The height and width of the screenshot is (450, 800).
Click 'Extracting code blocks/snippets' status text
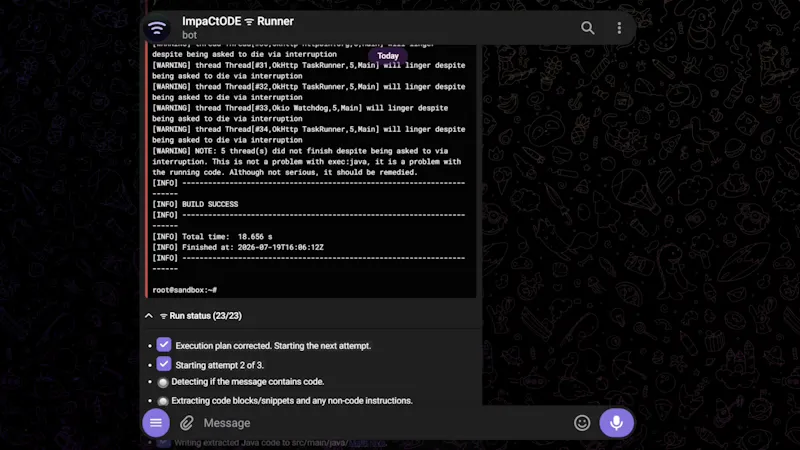pos(292,401)
